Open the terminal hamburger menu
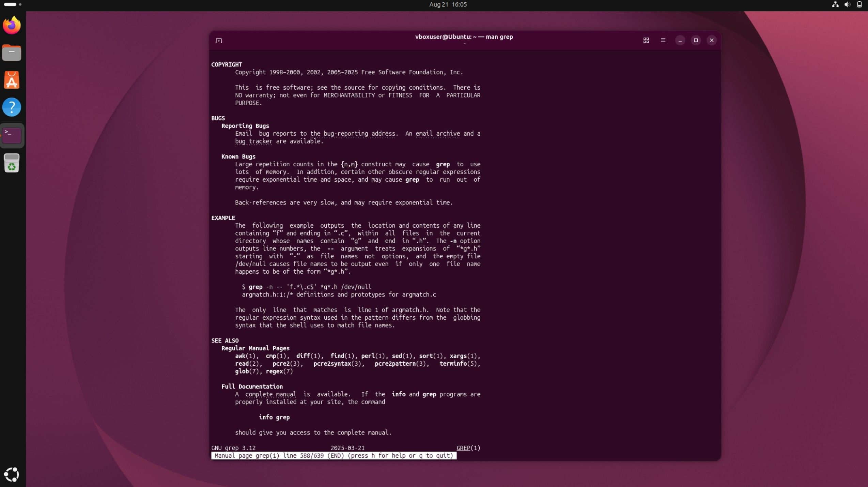The width and height of the screenshot is (868, 487). pyautogui.click(x=663, y=40)
